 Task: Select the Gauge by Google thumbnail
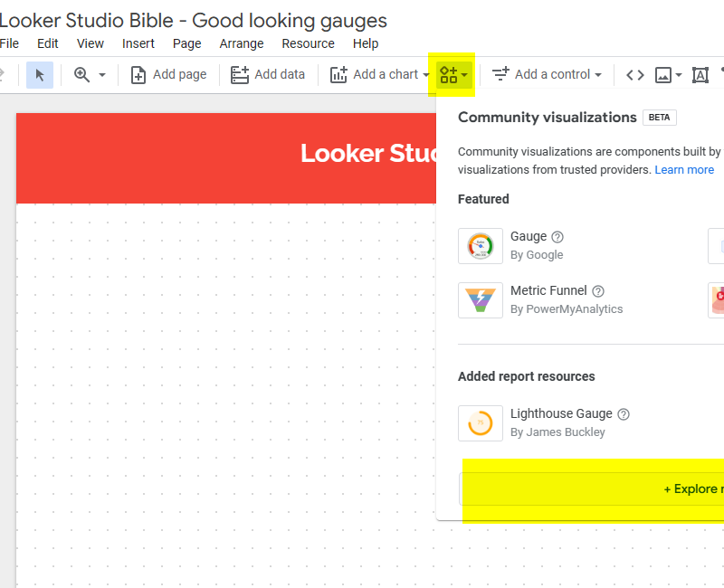tap(481, 246)
